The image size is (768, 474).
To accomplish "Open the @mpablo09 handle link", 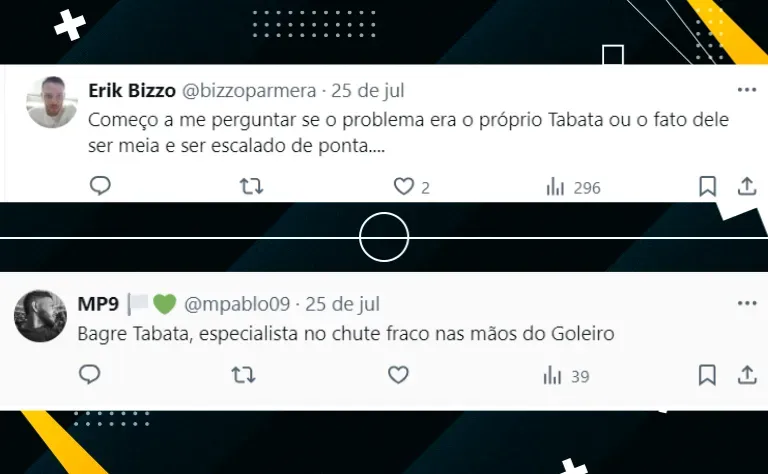I will (x=237, y=304).
